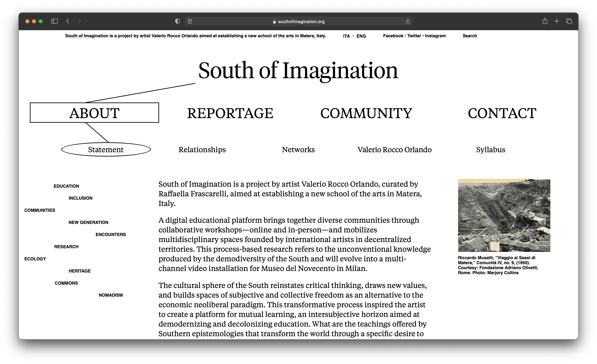Viewport: 597px width, 364px height.
Task: Toggle the Safari sidebar icon
Action: [54, 21]
